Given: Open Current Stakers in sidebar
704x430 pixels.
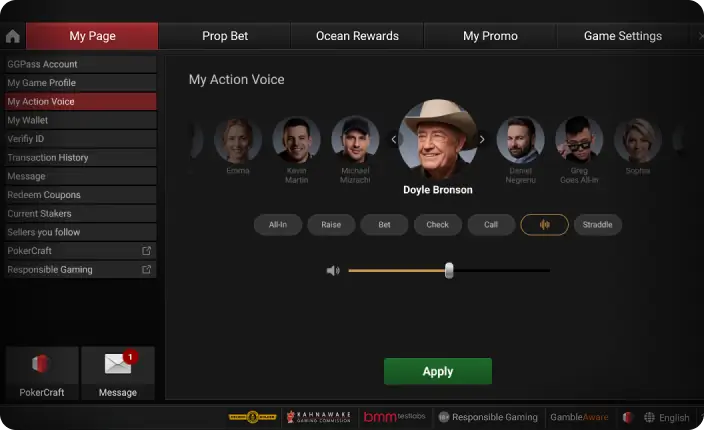Looking at the screenshot, I should click(80, 214).
